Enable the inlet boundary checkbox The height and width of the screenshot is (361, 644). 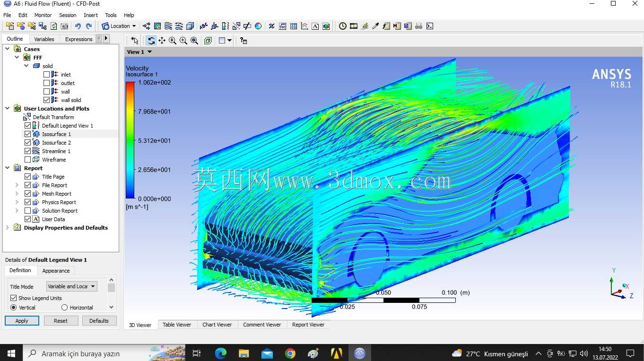point(46,75)
